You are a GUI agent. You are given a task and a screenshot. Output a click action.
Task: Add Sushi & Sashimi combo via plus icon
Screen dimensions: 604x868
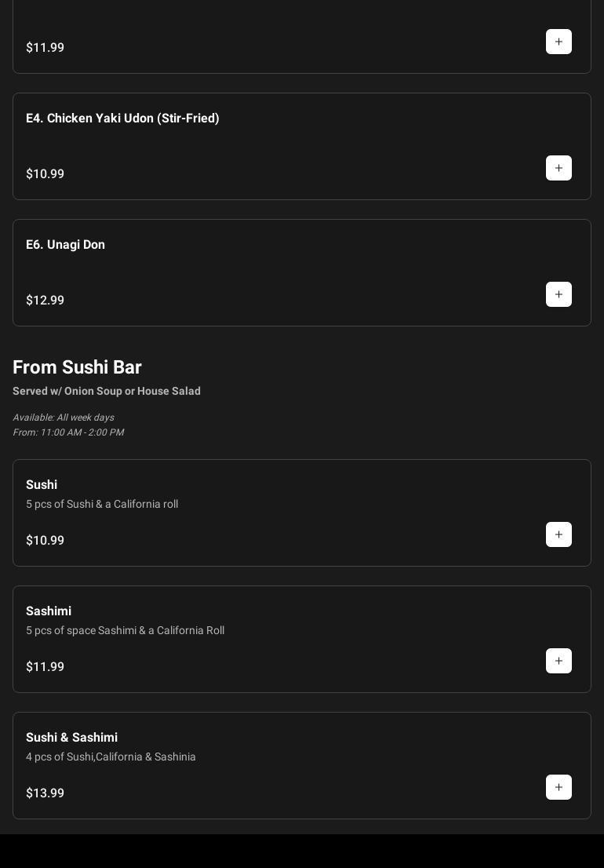[559, 787]
